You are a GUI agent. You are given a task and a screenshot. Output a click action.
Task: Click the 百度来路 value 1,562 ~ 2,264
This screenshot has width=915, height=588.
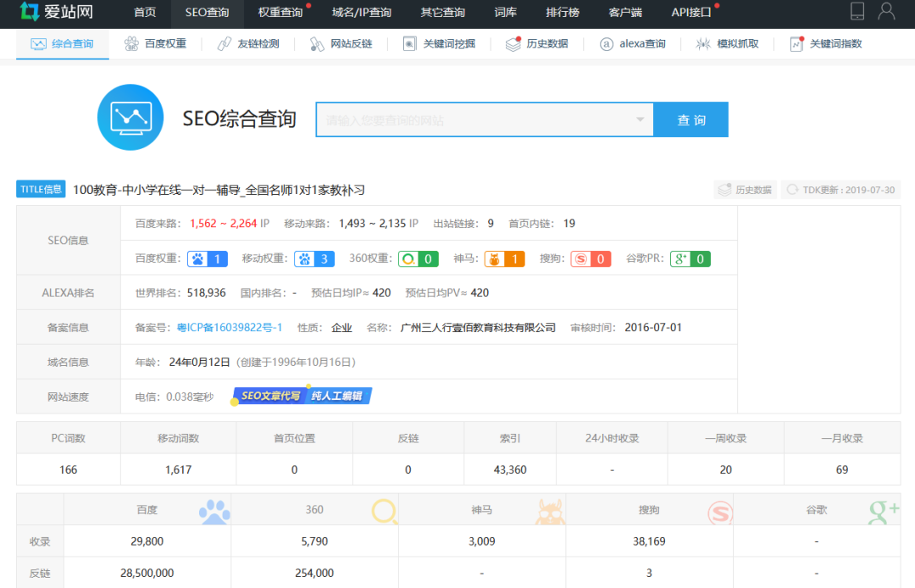(224, 224)
